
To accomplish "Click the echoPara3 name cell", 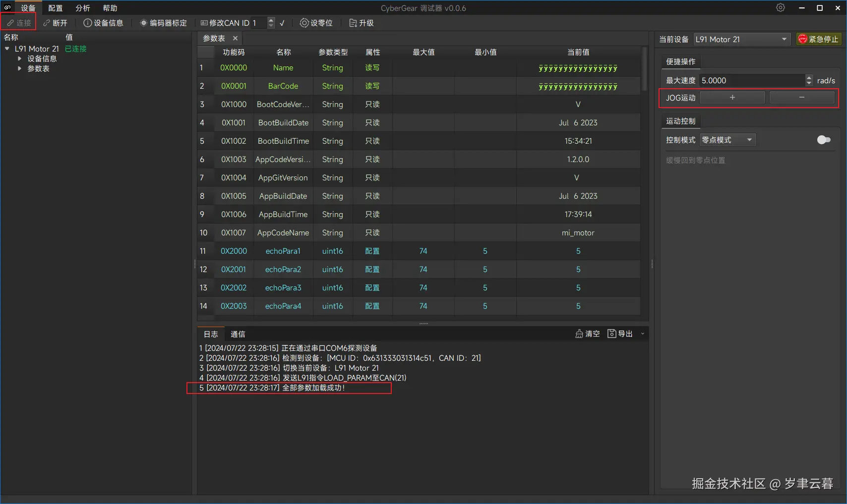I will pos(283,288).
